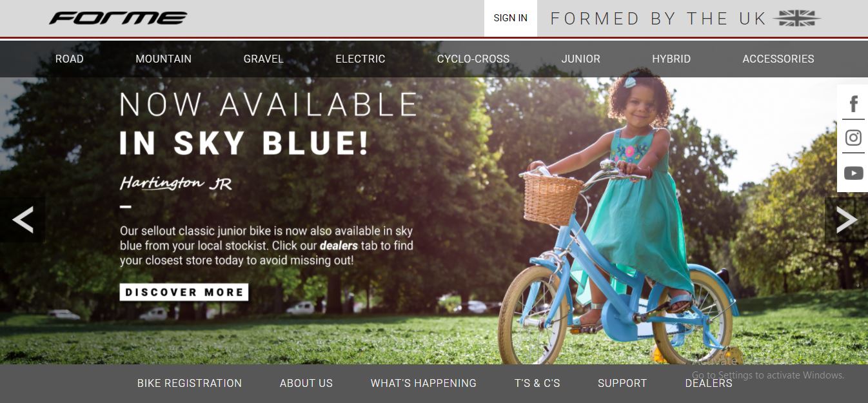Image resolution: width=868 pixels, height=403 pixels.
Task: Open the Accessories menu
Action: [778, 59]
